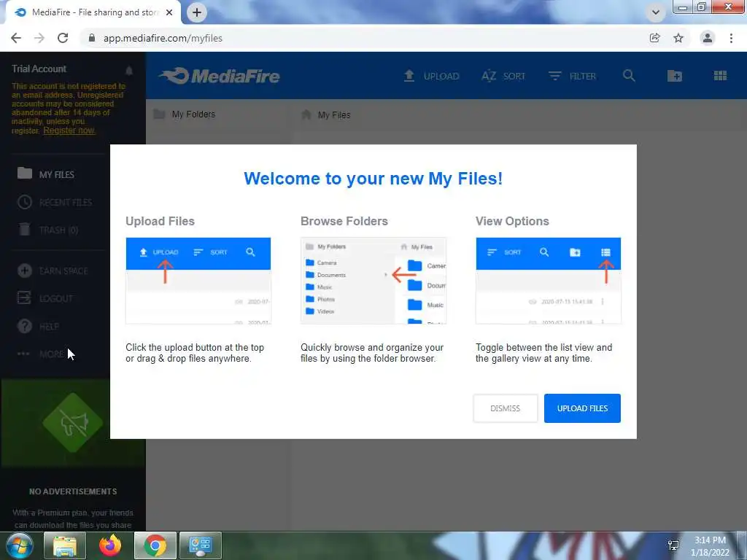The width and height of the screenshot is (747, 560).
Task: Open the Register now link
Action: (69, 131)
